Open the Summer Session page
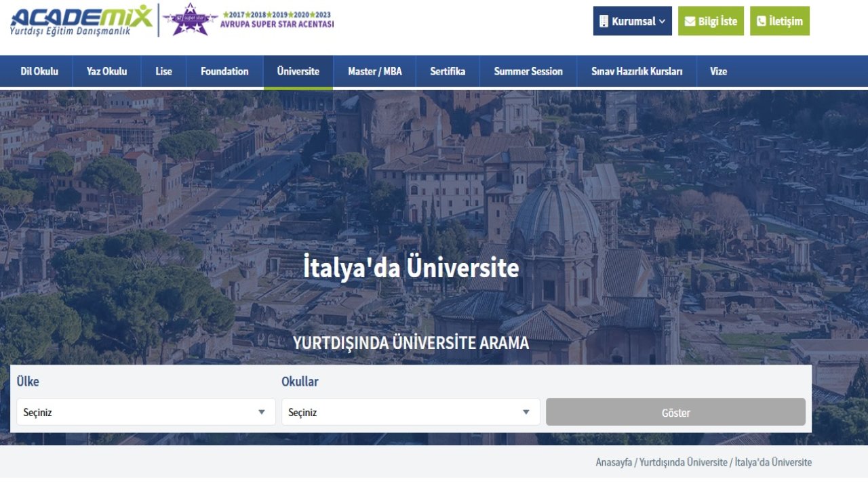The width and height of the screenshot is (868, 488). click(x=528, y=71)
